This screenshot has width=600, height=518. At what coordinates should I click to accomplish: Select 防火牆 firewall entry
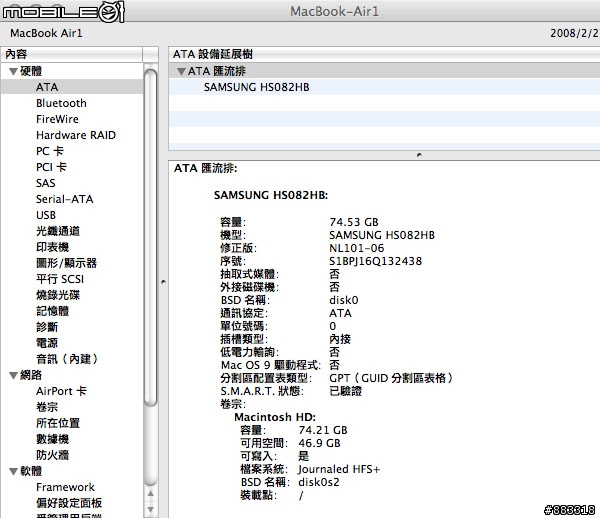coord(52,455)
